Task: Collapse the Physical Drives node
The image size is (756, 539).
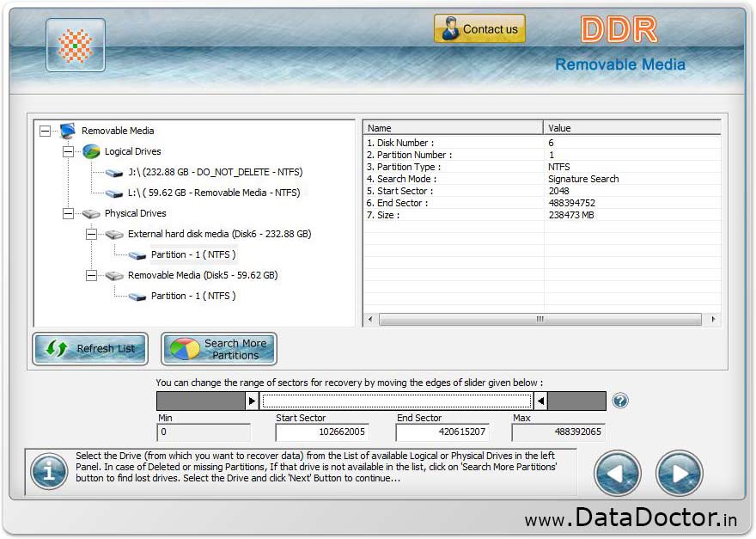Action: pos(68,213)
